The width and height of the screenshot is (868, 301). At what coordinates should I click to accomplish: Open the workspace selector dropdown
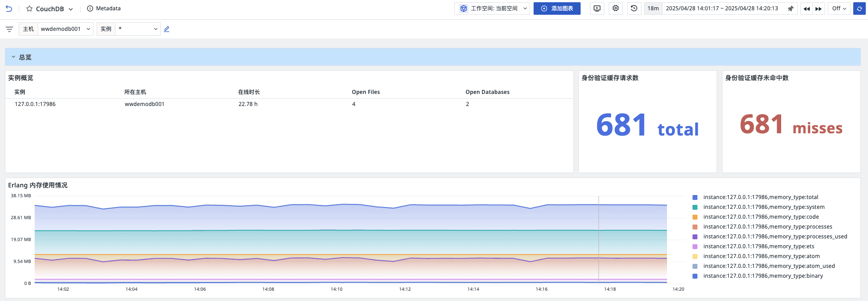(x=492, y=8)
